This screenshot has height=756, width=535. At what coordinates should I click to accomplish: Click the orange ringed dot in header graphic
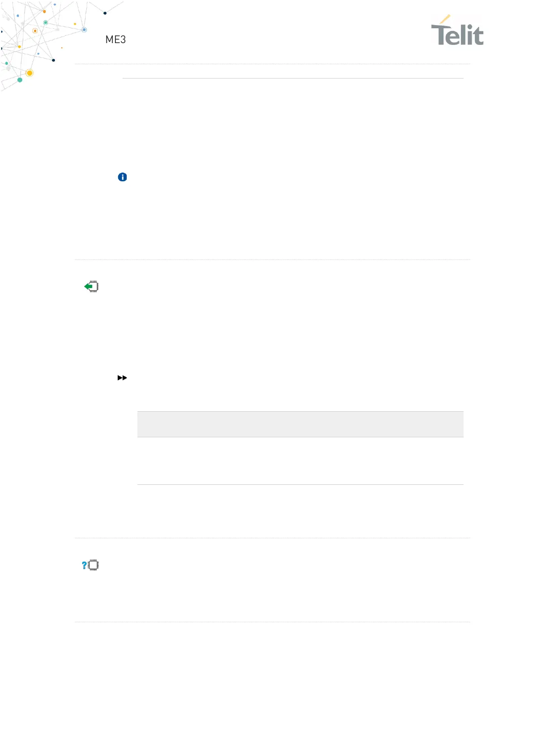coord(35,31)
